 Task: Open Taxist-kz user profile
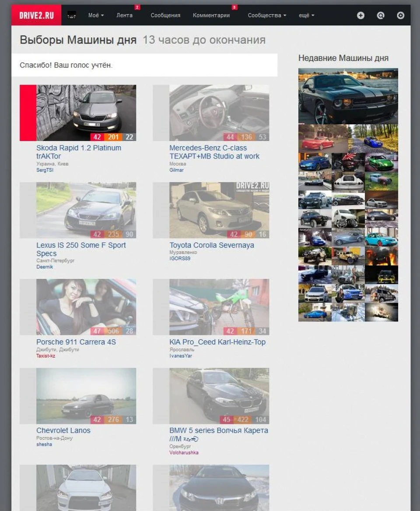45,356
